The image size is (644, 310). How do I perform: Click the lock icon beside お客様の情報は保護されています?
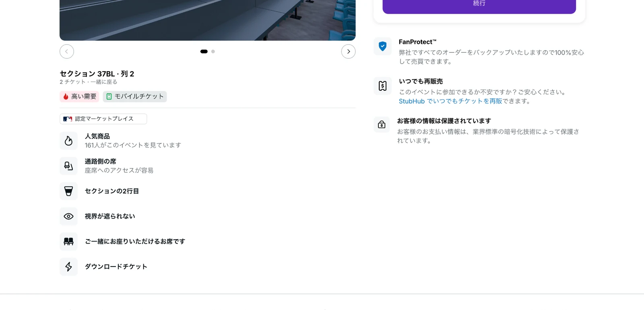(x=382, y=125)
